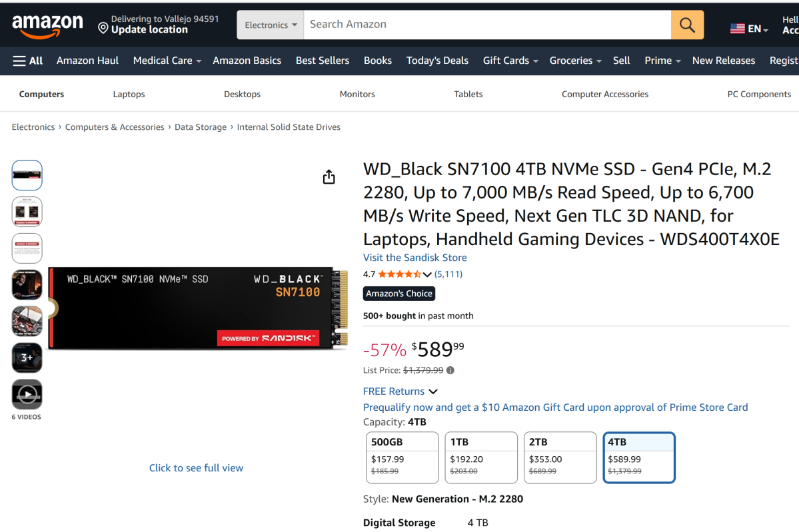Click the US flag language icon

coord(738,29)
